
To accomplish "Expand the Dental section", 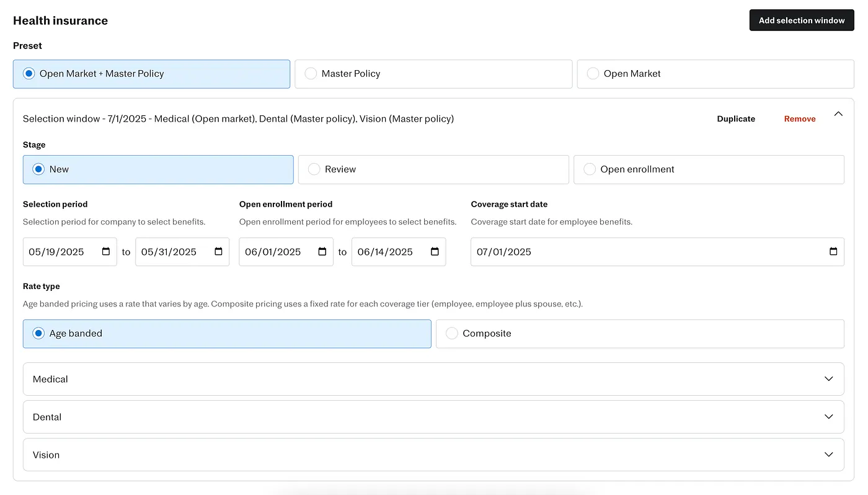I will 433,417.
